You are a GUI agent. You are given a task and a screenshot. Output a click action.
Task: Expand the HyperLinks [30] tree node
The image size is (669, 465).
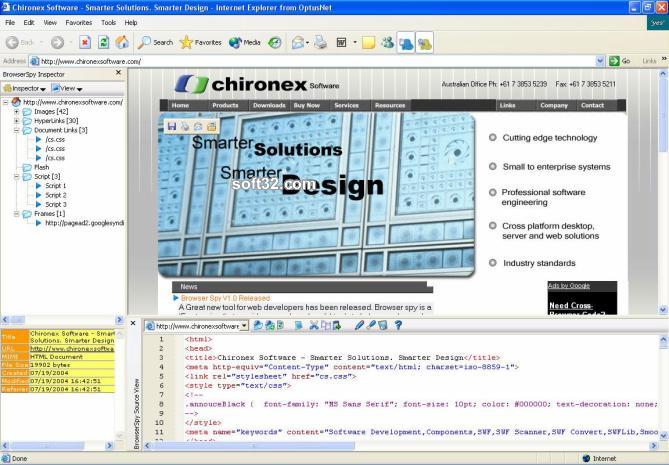[x=17, y=121]
